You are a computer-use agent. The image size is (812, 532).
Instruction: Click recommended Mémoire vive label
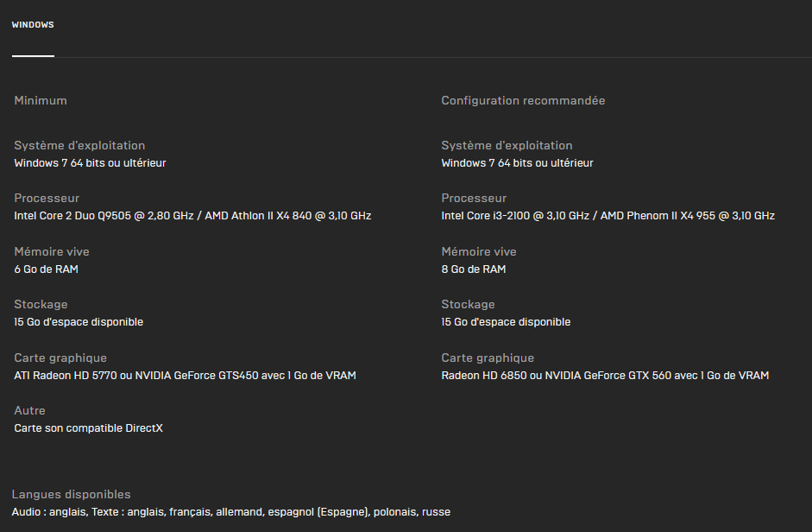click(x=479, y=251)
